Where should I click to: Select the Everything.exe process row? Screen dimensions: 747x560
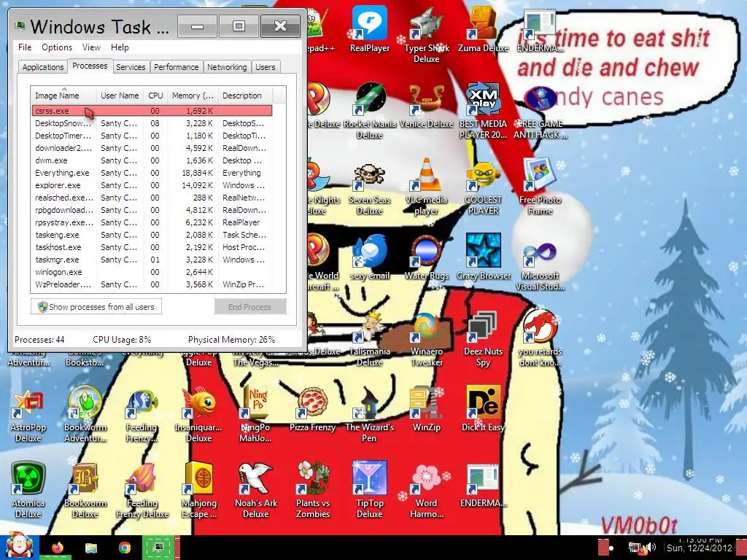(152, 173)
